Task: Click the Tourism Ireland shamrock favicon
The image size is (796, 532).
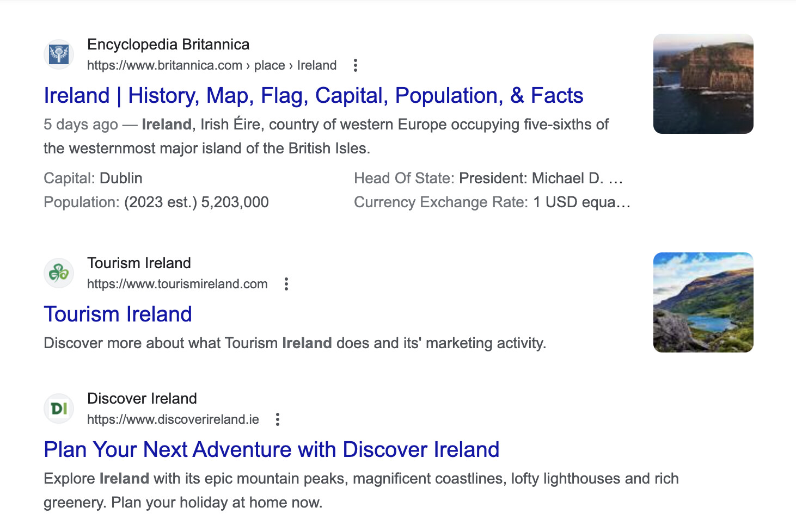Action: pyautogui.click(x=59, y=273)
